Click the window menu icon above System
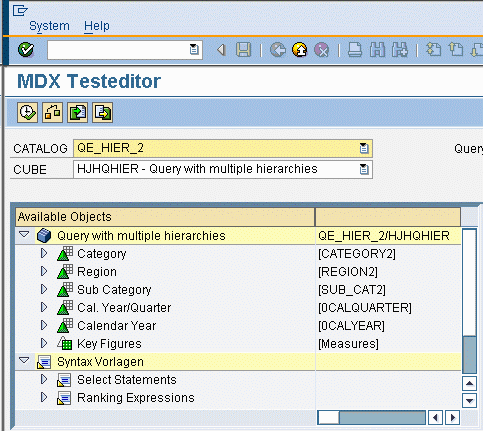 point(20,10)
